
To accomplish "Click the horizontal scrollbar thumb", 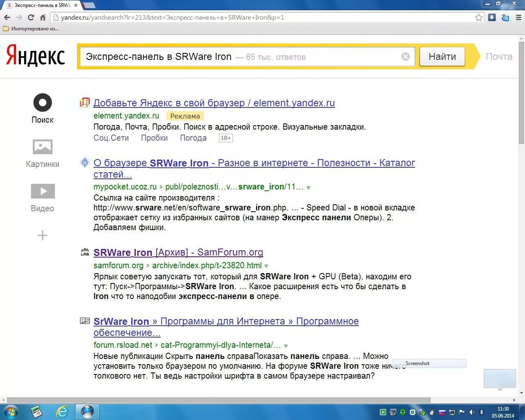I will (219, 400).
